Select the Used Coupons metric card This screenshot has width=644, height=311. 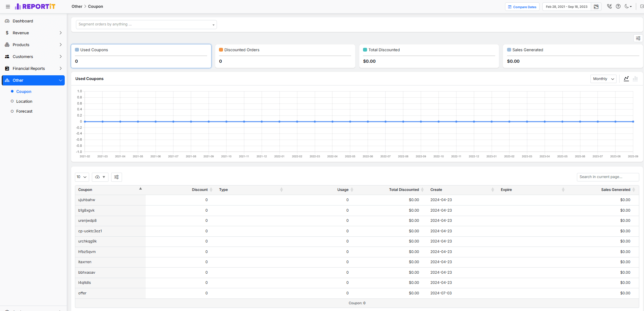[x=141, y=56]
